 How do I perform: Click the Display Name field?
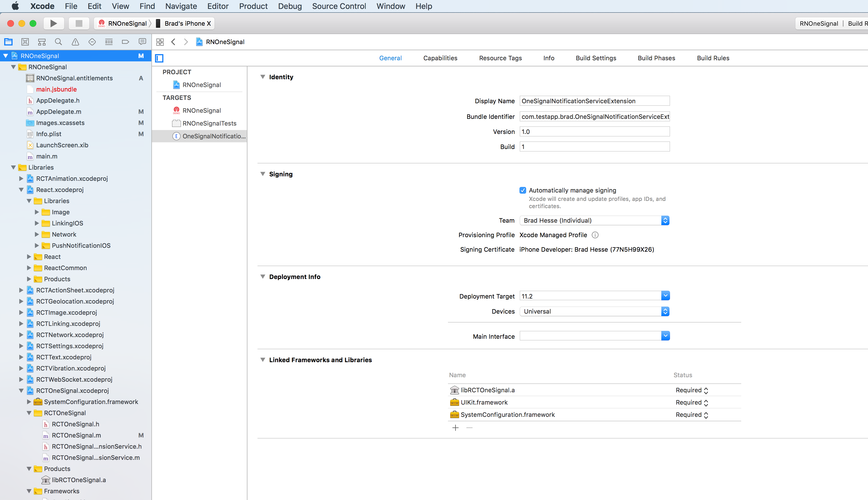(x=595, y=101)
